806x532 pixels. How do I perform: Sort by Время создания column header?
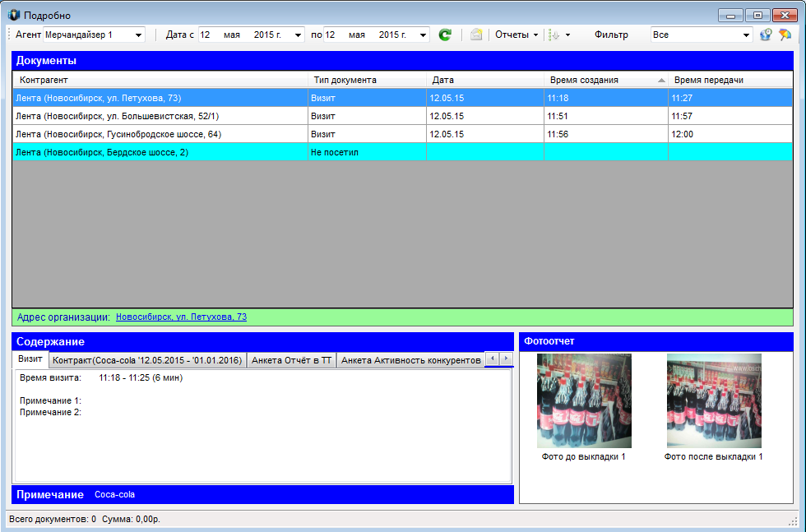pos(604,80)
